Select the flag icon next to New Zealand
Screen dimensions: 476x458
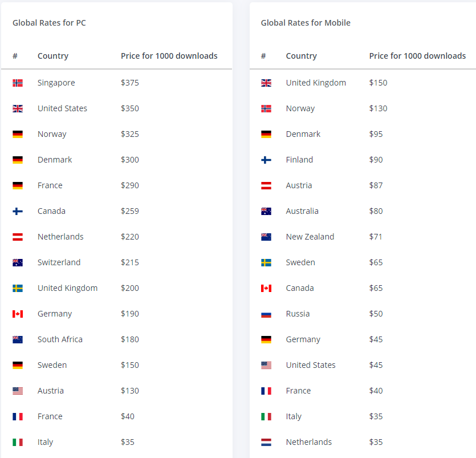click(266, 237)
